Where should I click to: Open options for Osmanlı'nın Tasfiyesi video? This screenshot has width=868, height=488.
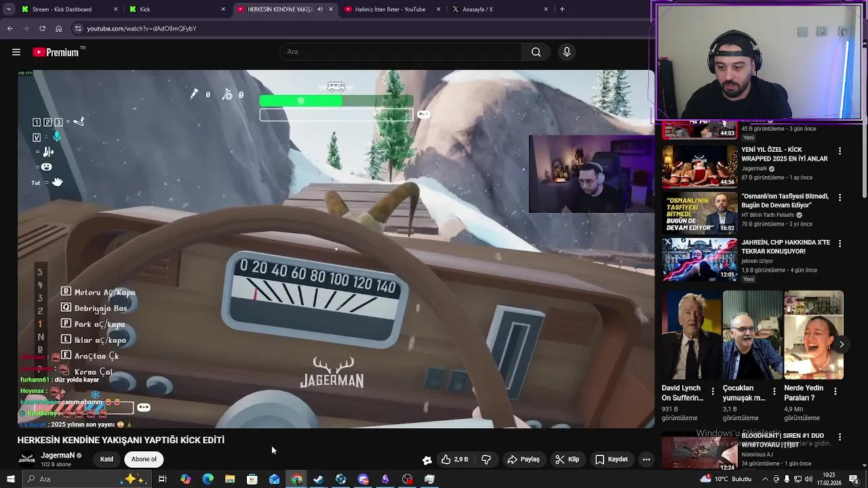(840, 198)
